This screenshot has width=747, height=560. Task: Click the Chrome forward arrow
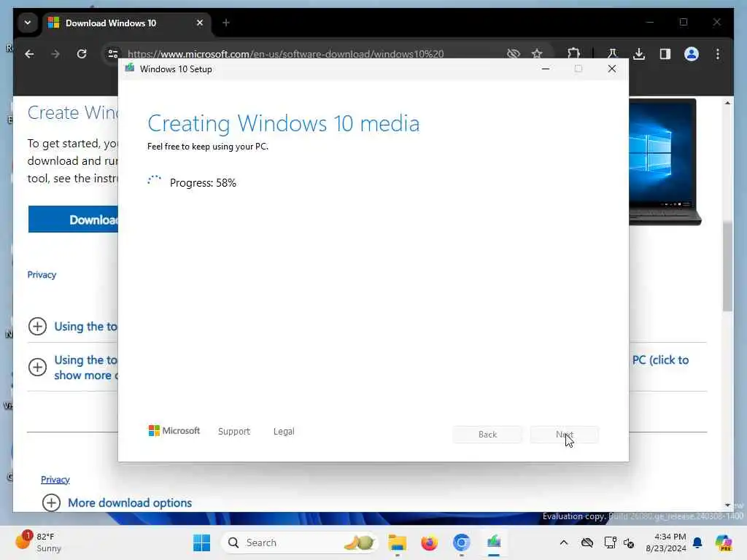pos(55,54)
